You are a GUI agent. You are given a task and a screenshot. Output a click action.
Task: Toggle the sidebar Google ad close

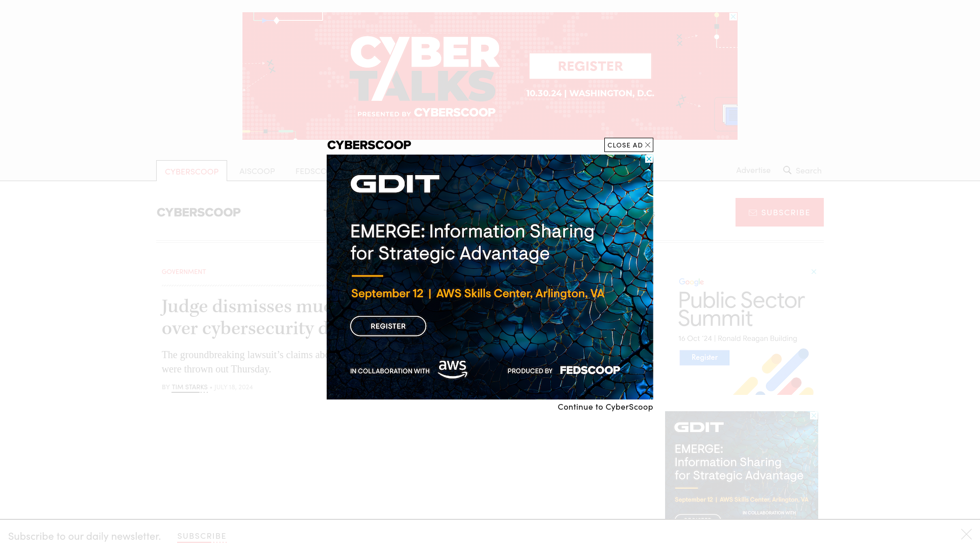tap(813, 272)
